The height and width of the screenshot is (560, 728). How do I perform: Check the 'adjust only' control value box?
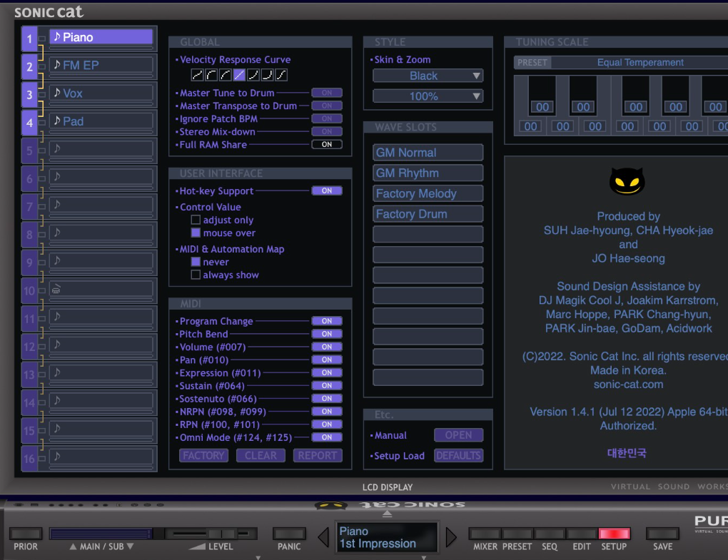196,220
